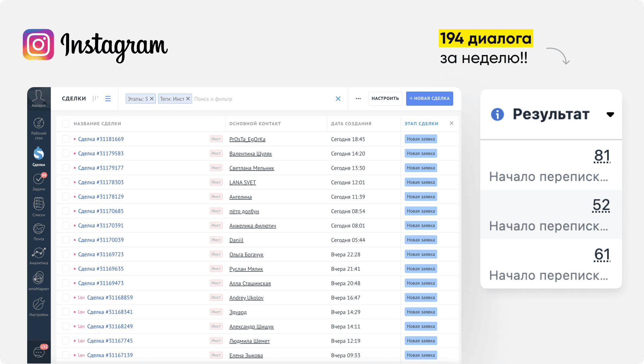Open the Валентина Шуляк contact link
The height and width of the screenshot is (364, 644).
pyautogui.click(x=250, y=154)
